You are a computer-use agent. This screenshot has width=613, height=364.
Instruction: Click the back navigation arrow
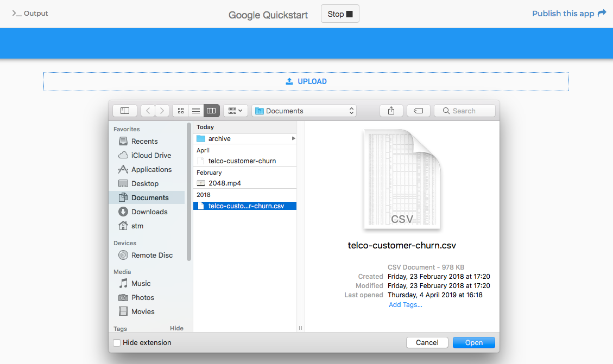point(147,110)
